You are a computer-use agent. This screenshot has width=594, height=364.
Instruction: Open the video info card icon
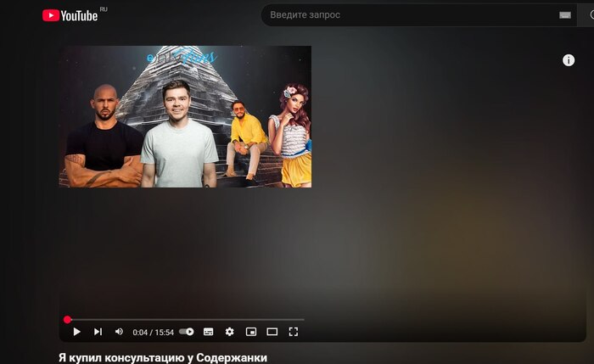[x=569, y=60]
